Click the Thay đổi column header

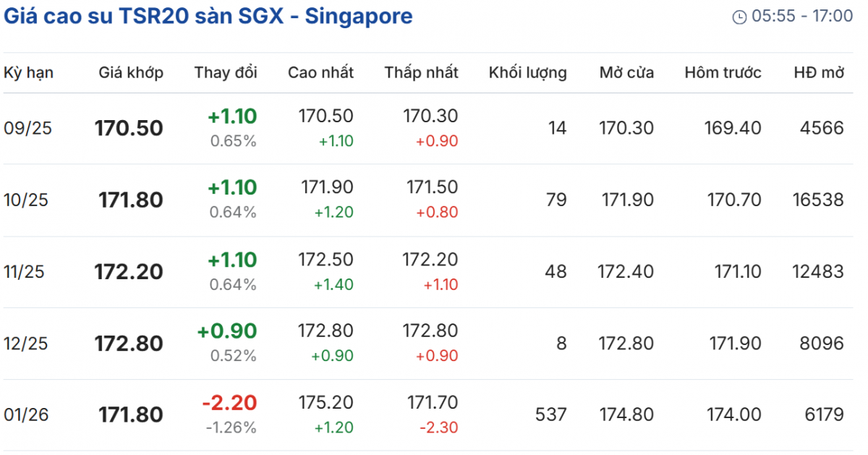[226, 72]
